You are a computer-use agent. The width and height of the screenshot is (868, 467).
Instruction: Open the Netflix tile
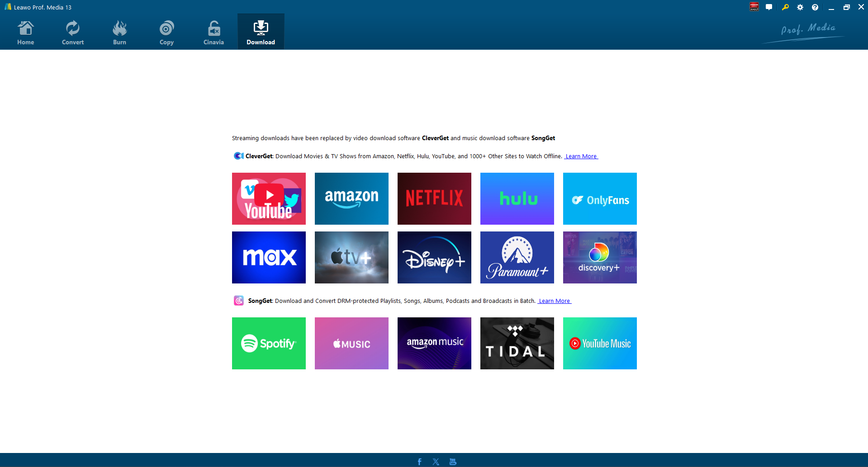tap(434, 198)
